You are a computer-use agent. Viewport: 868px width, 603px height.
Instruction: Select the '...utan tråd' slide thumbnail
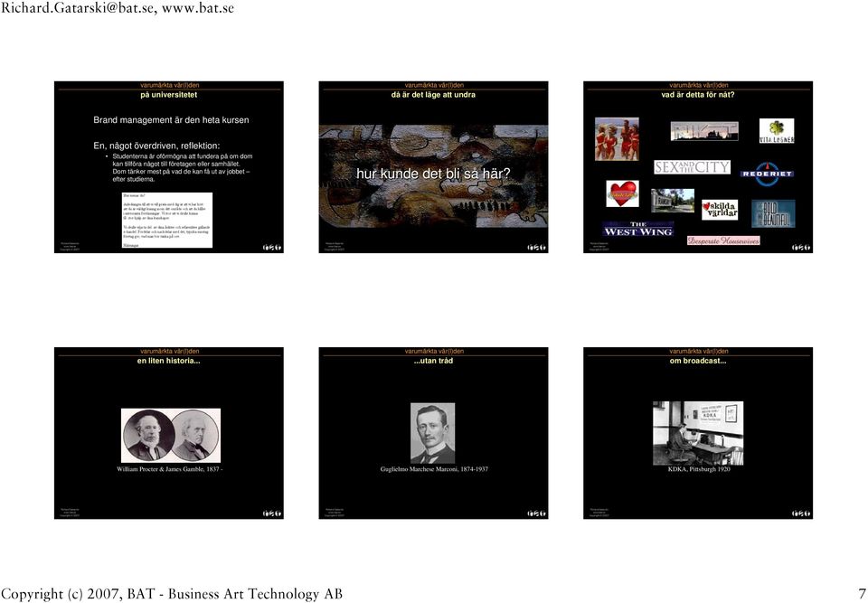433,433
